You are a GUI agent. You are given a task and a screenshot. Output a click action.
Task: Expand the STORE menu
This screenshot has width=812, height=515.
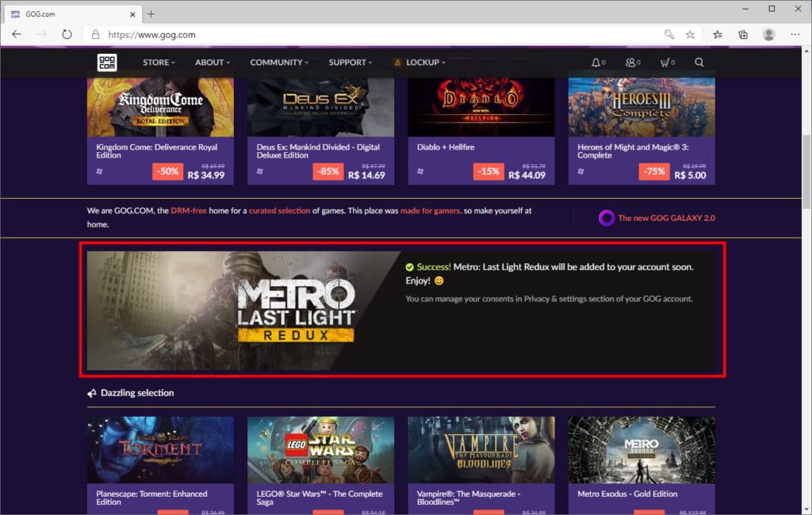tap(159, 62)
